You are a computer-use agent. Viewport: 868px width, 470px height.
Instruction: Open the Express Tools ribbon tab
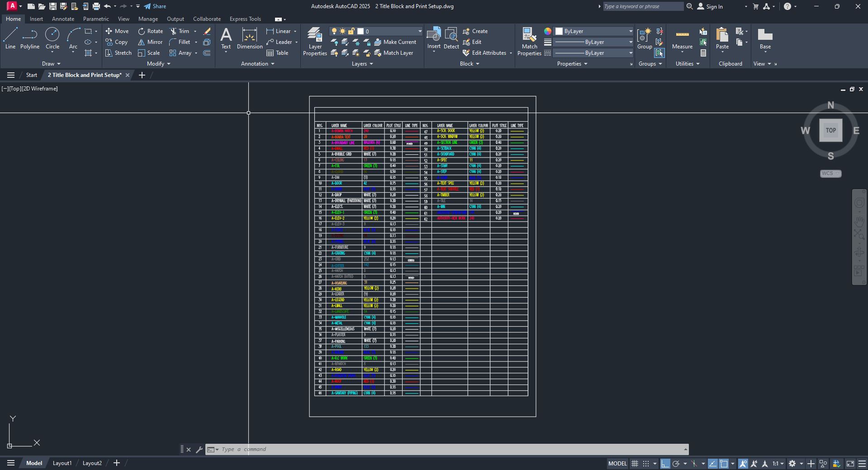[x=245, y=19]
